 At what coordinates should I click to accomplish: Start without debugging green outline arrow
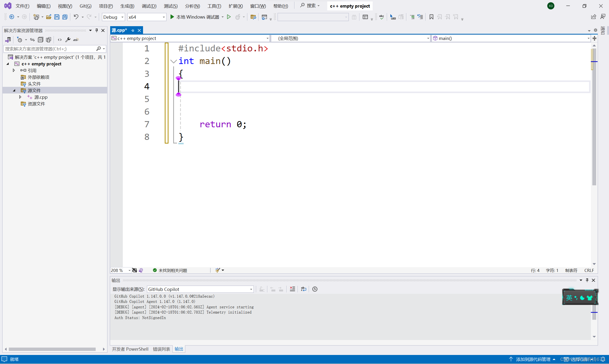pos(229,17)
